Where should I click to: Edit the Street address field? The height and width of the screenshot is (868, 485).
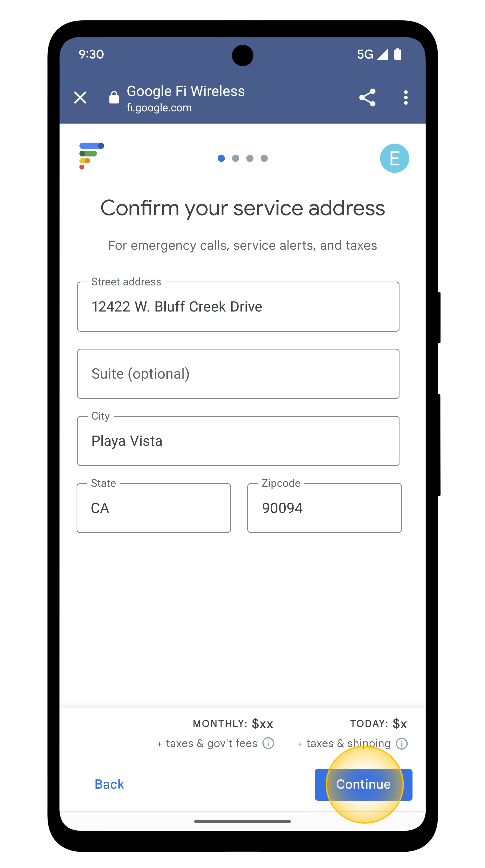point(238,307)
